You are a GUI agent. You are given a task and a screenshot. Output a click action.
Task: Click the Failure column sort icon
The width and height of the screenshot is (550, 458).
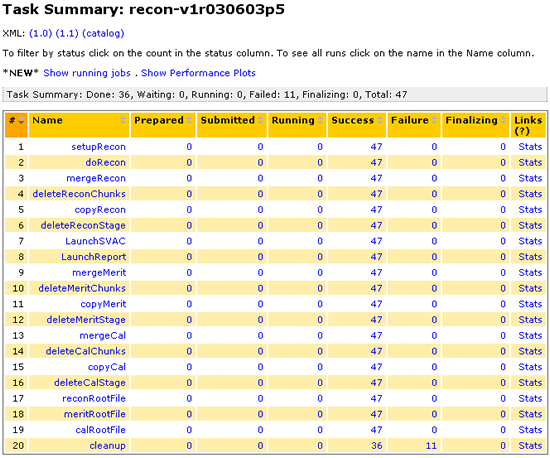pyautogui.click(x=435, y=120)
